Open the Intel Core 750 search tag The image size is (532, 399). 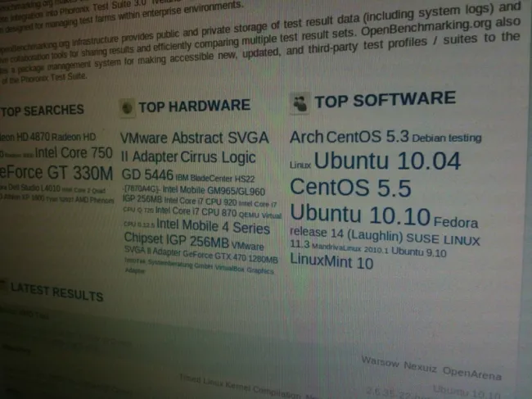(74, 152)
